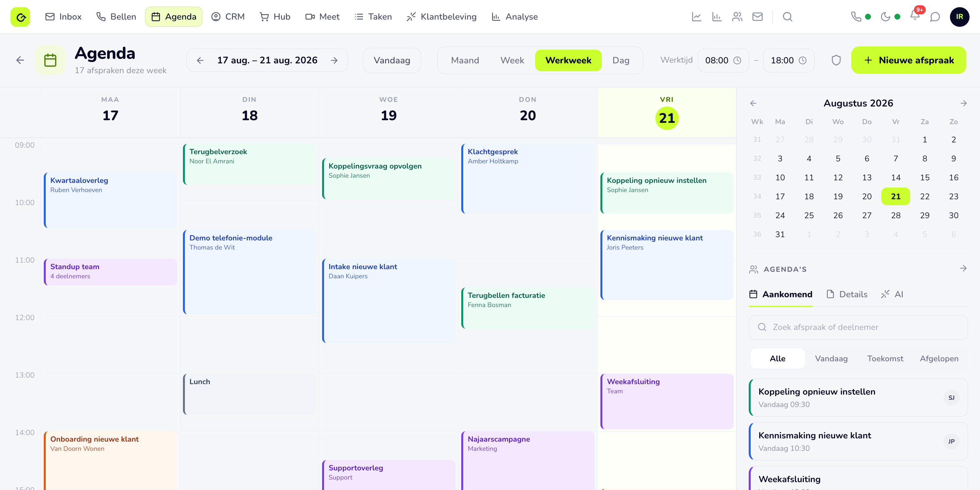Open Kennismaking nieuwe klant upcoming card
This screenshot has width=980, height=490.
(858, 441)
